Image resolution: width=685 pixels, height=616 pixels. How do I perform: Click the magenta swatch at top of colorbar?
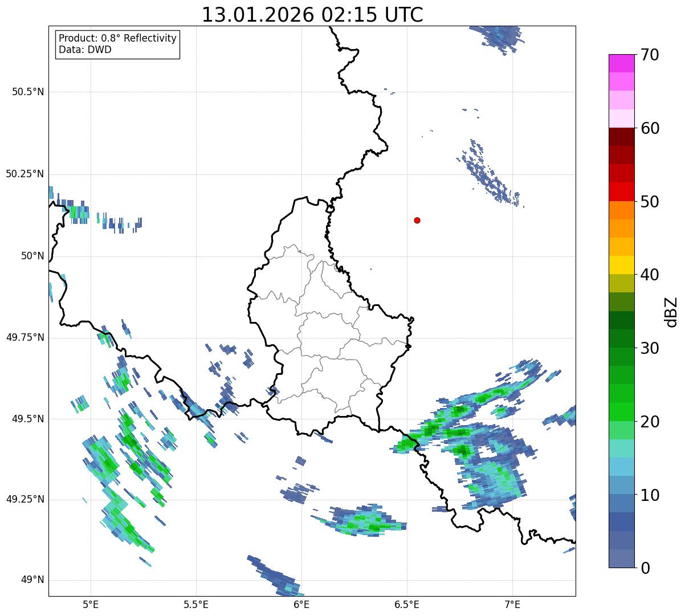tap(622, 63)
